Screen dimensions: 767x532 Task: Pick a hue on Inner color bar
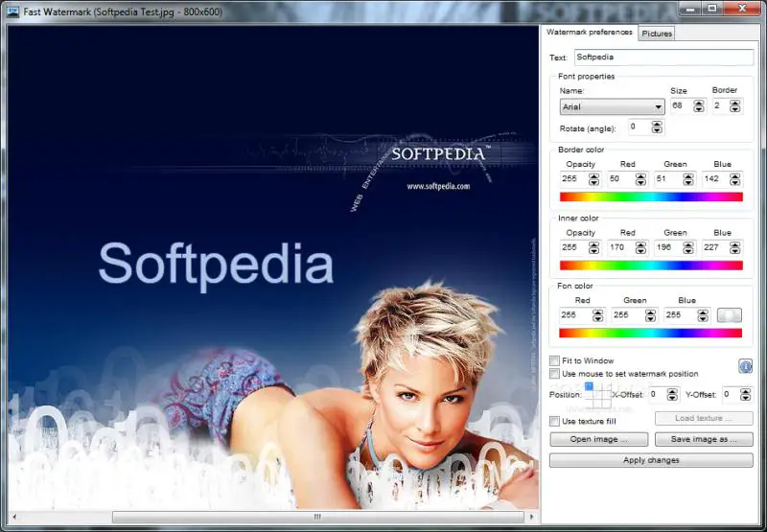click(651, 266)
